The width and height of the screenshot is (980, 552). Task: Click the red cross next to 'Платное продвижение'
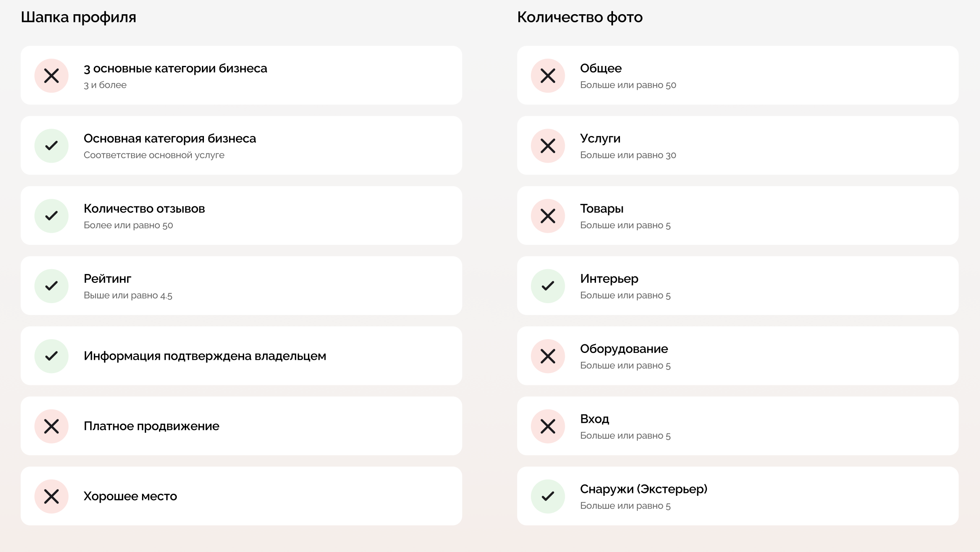click(51, 426)
